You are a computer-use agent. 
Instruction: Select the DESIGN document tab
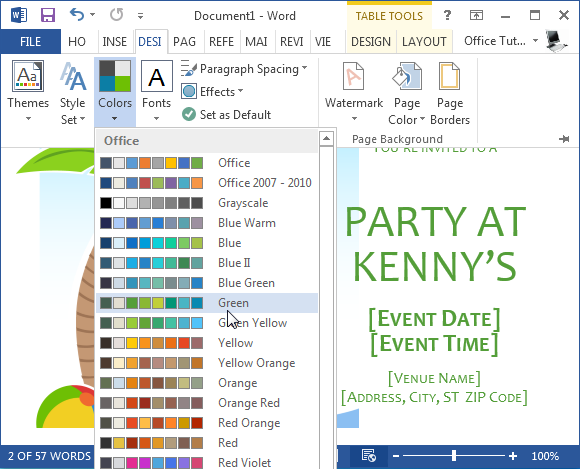(x=150, y=41)
